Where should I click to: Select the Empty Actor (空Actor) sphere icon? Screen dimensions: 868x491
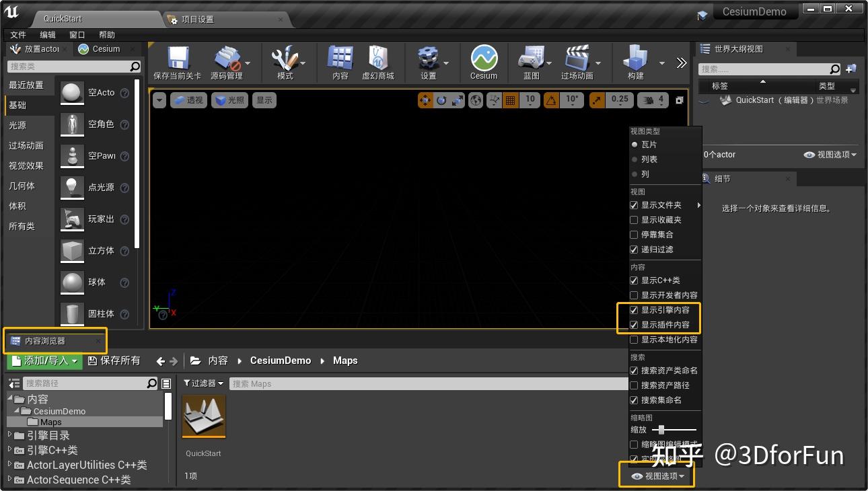click(x=72, y=93)
